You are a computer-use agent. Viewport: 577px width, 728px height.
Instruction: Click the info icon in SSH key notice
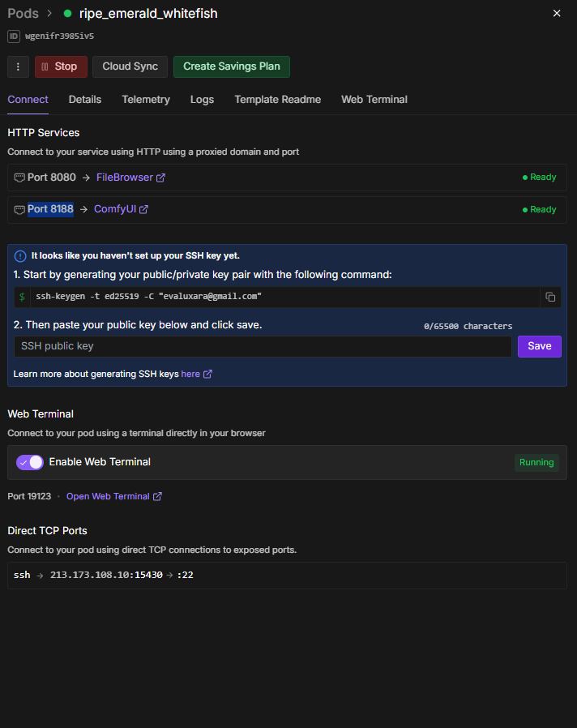(20, 255)
